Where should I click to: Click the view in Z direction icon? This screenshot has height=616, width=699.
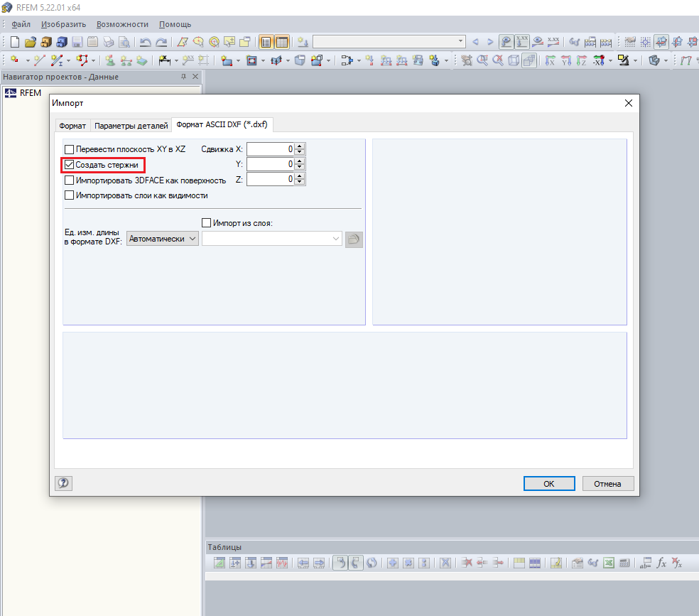pyautogui.click(x=581, y=60)
